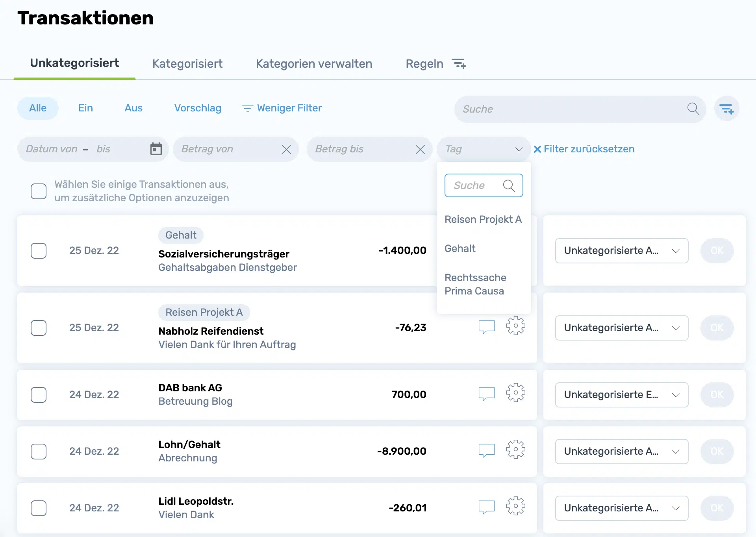This screenshot has height=537, width=756.
Task: Select checkbox for DAB bank AG row
Action: (39, 395)
